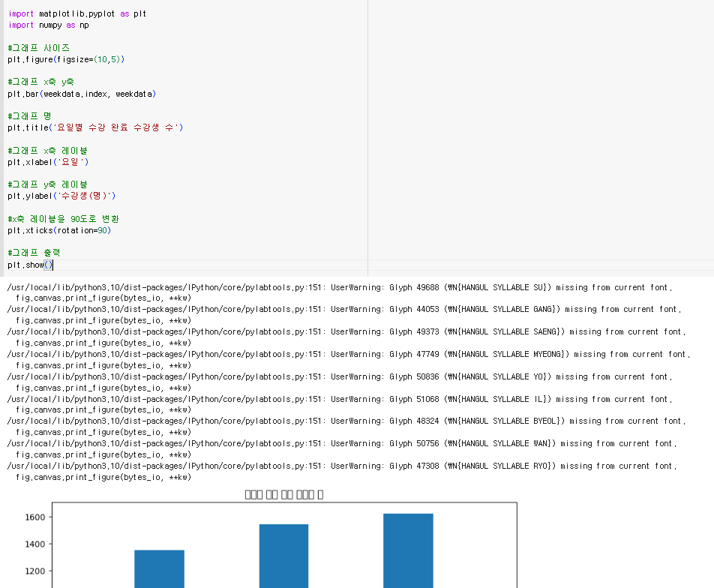
Task: Click the 'import matplotlib.pyplot as plt' line
Action: (77, 13)
